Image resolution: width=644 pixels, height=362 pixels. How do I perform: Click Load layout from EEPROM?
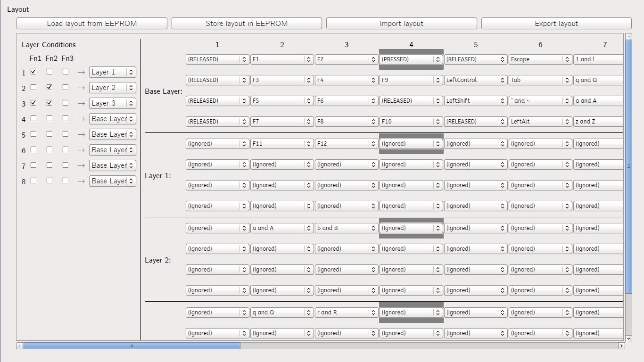click(x=92, y=24)
